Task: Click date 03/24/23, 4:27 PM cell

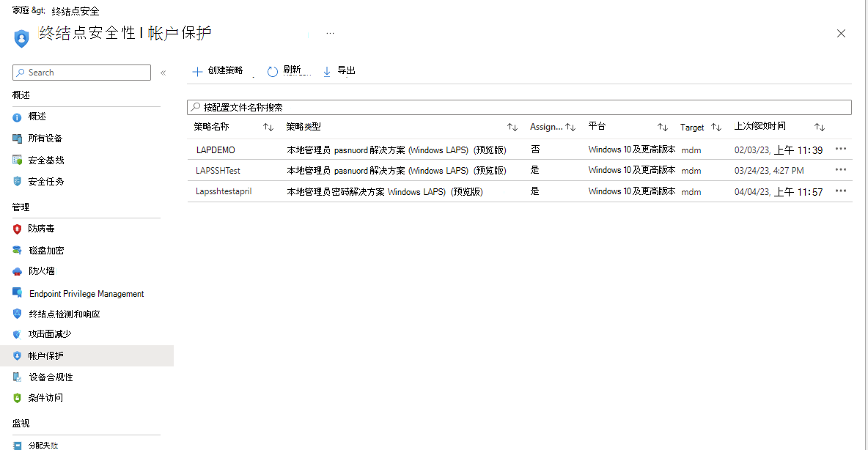Action: point(769,171)
